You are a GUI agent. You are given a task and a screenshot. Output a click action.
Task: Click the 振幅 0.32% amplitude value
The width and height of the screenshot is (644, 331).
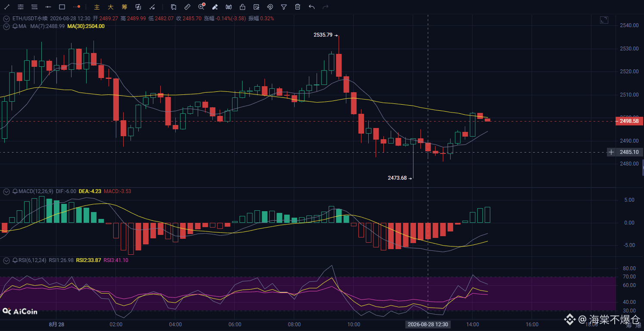pyautogui.click(x=261, y=19)
